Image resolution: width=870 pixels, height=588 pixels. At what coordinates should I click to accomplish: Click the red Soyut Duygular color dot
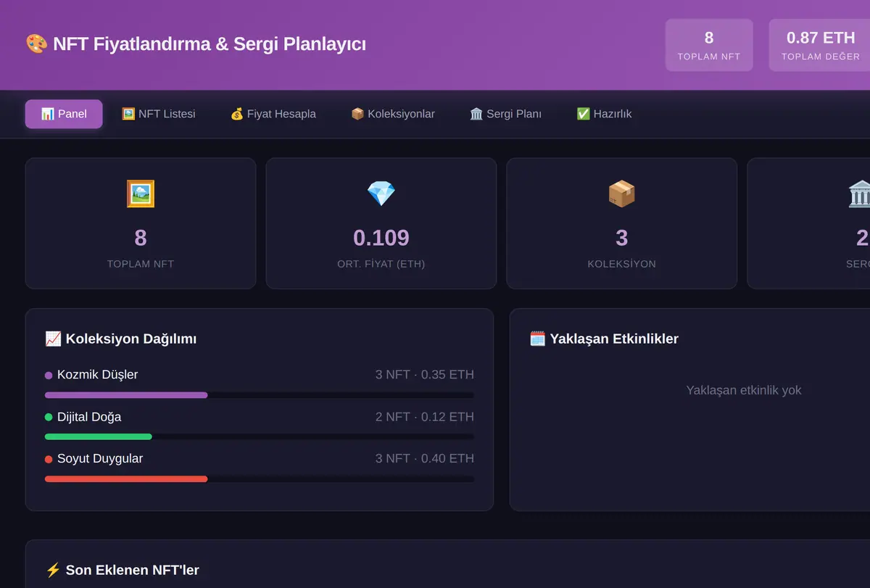49,459
